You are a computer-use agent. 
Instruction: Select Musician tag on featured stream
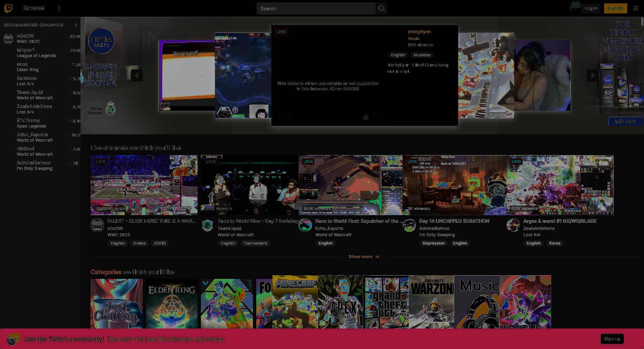pyautogui.click(x=422, y=55)
